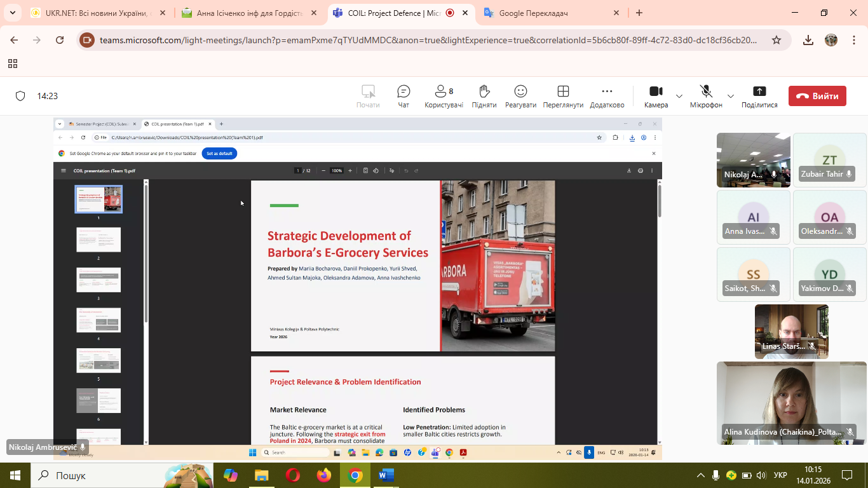Screen dimensions: 868x488
Task: Raise hand in the meeting
Action: (484, 96)
